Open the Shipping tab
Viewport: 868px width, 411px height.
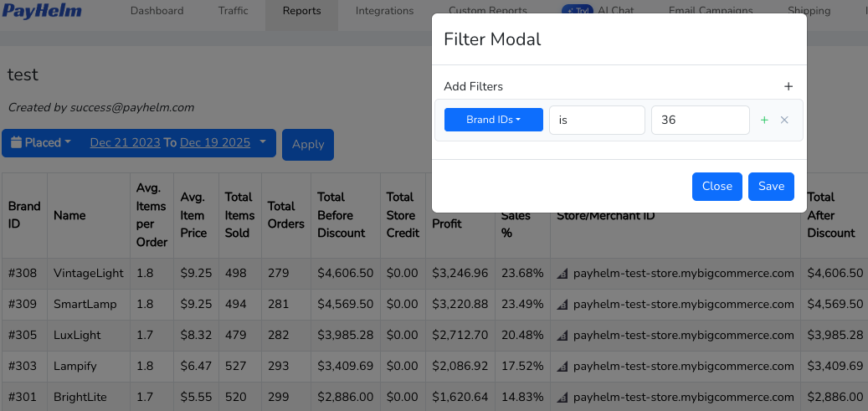point(809,11)
